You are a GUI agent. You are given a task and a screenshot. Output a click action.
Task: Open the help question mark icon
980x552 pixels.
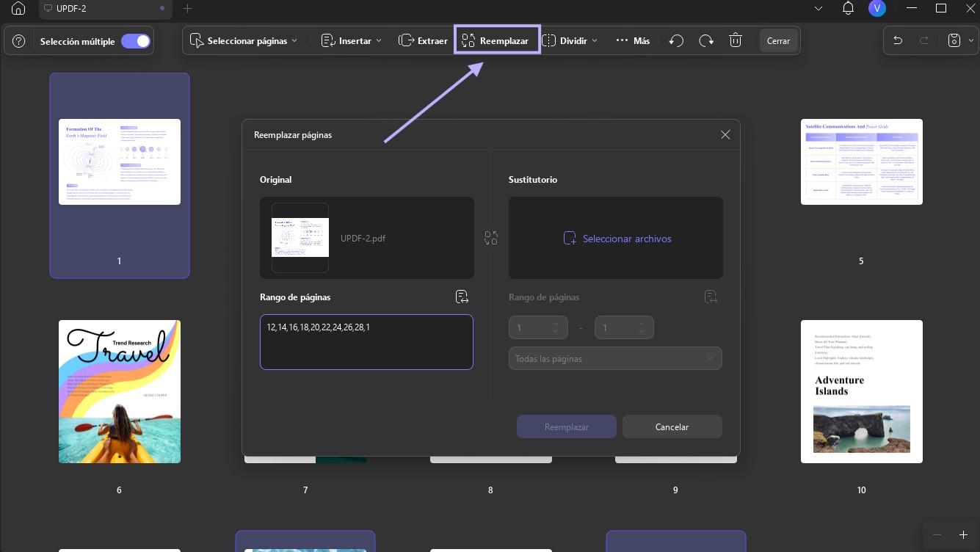(19, 41)
